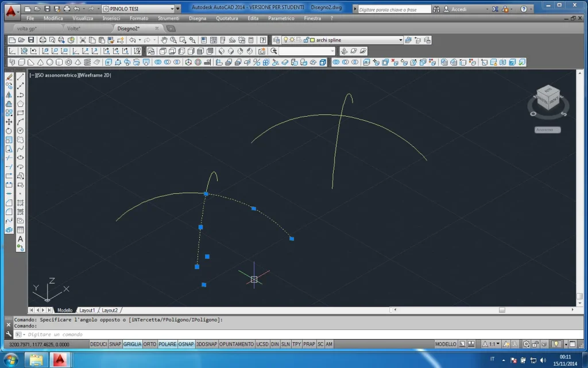
Task: Click the Pan hand icon
Action: tap(164, 40)
